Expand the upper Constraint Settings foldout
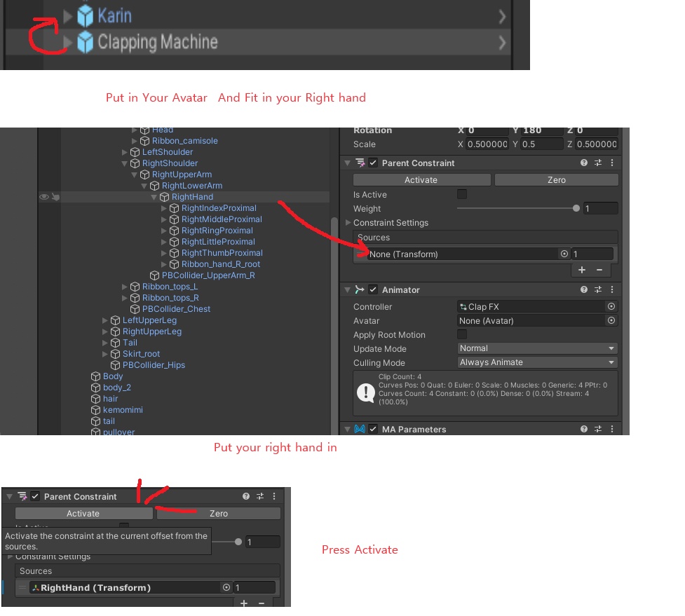The image size is (685, 616). point(348,223)
